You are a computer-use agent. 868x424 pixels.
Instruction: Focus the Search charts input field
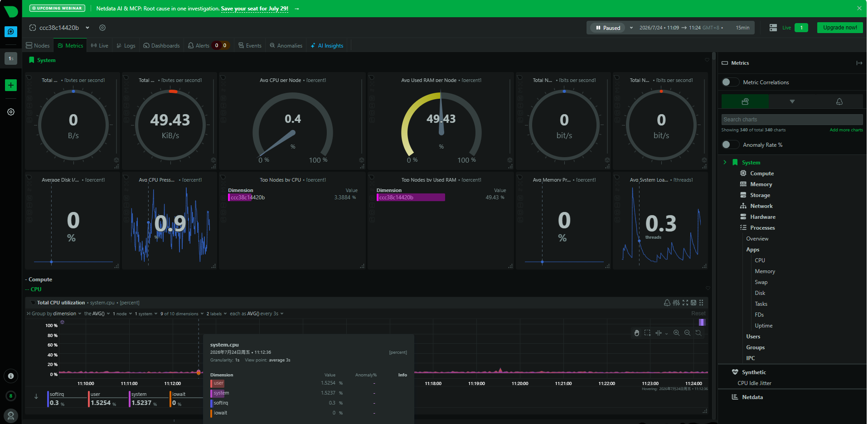[792, 120]
